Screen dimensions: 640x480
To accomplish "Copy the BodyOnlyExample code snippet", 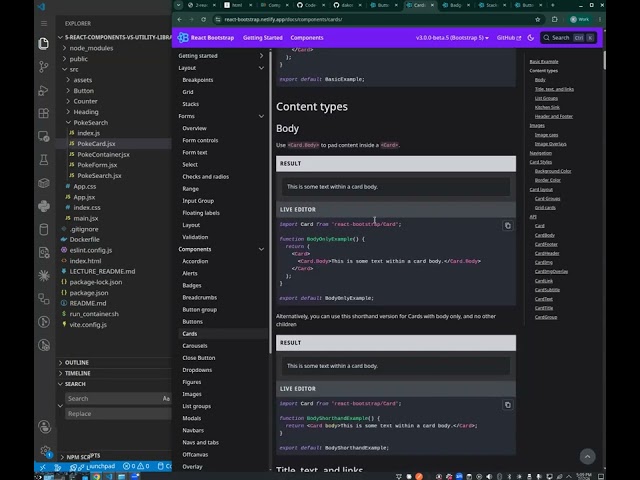I will [507, 226].
